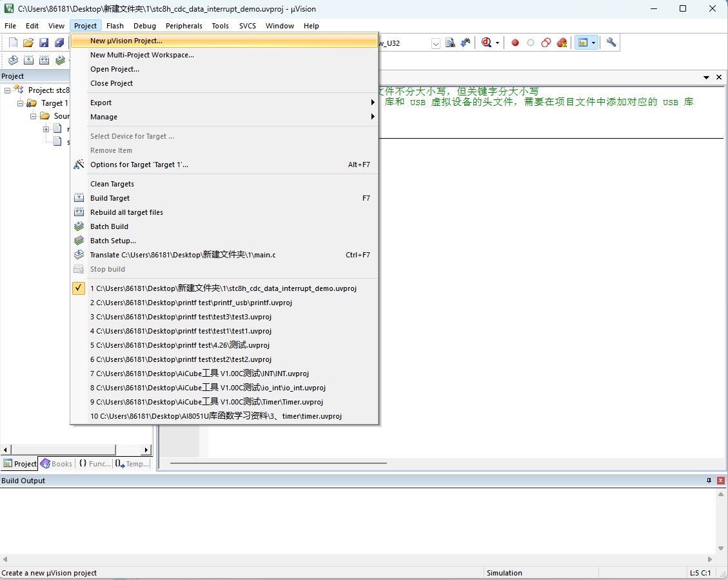Click the Project tree horizontal scrollbar thumb

tap(63, 450)
